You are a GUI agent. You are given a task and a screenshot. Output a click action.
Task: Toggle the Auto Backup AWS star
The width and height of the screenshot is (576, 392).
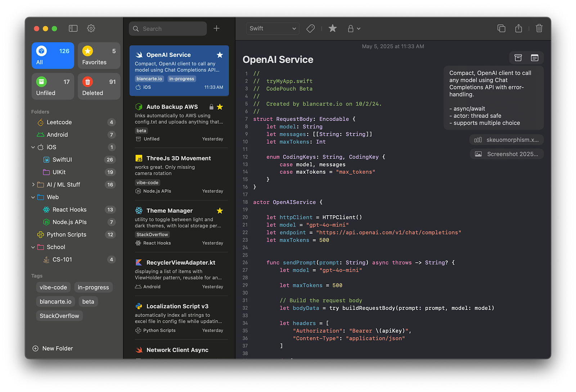[x=220, y=107]
